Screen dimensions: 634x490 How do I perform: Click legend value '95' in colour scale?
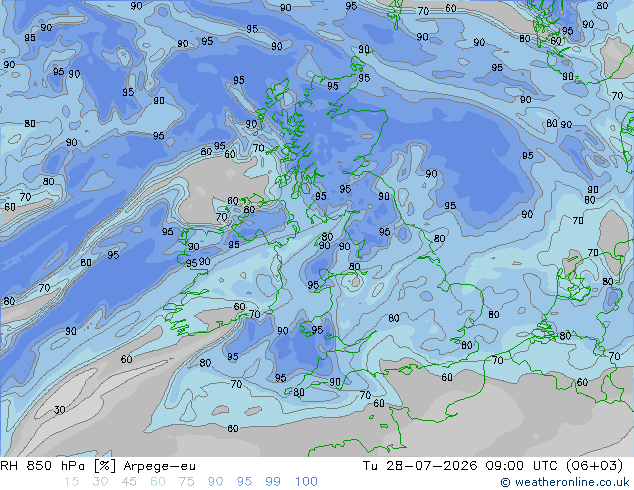[x=244, y=482]
